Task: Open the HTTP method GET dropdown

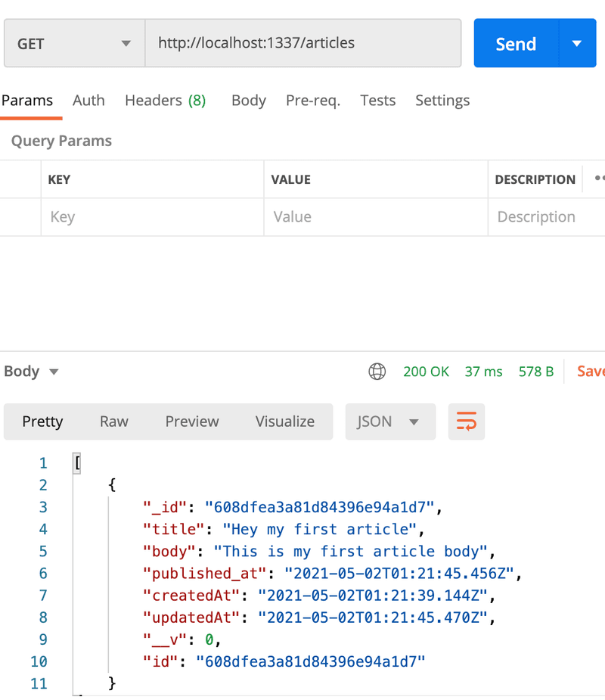Action: coord(73,44)
